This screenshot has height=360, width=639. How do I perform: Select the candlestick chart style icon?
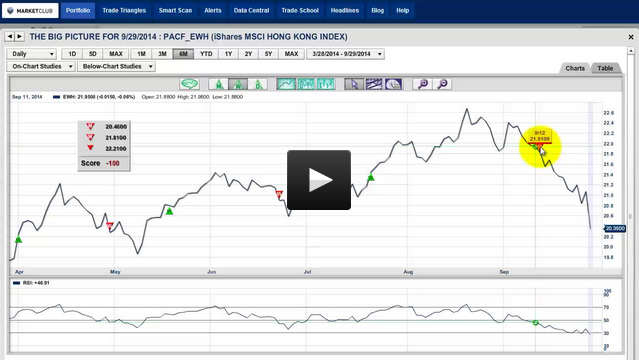coord(306,84)
